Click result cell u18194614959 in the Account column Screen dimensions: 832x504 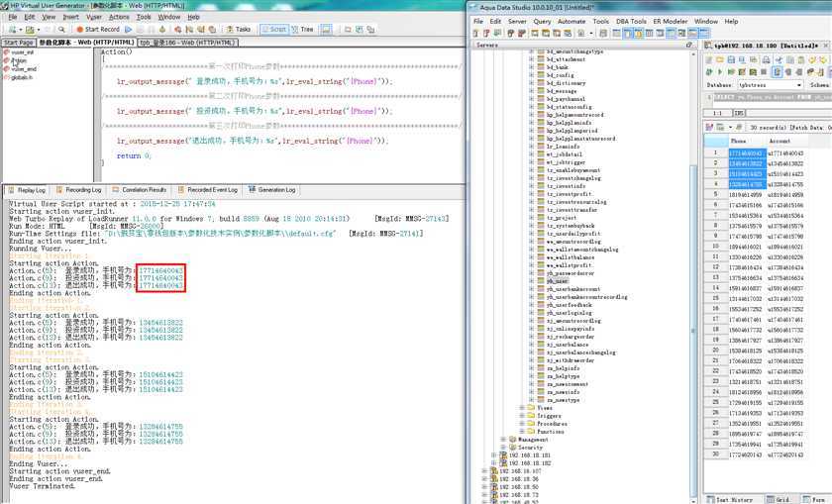click(785, 195)
